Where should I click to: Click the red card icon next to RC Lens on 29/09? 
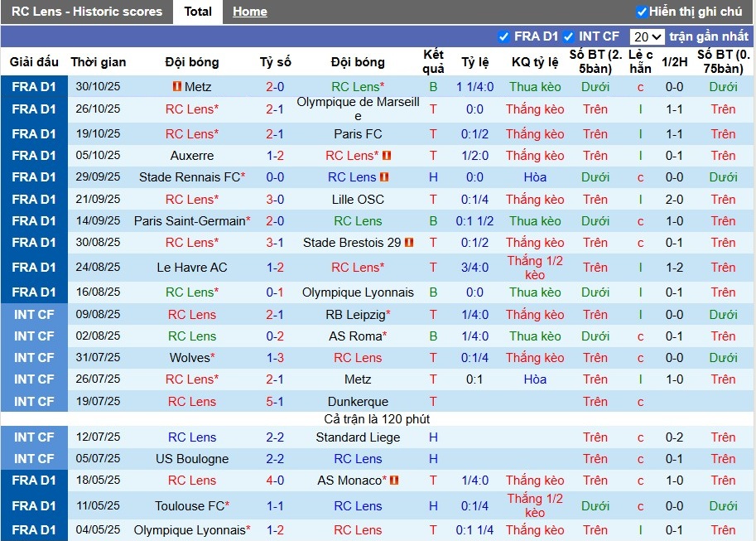383,176
